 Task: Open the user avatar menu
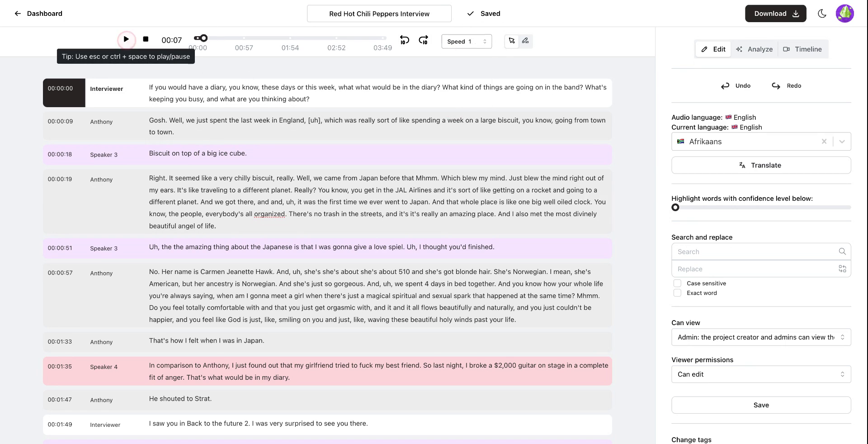[844, 14]
